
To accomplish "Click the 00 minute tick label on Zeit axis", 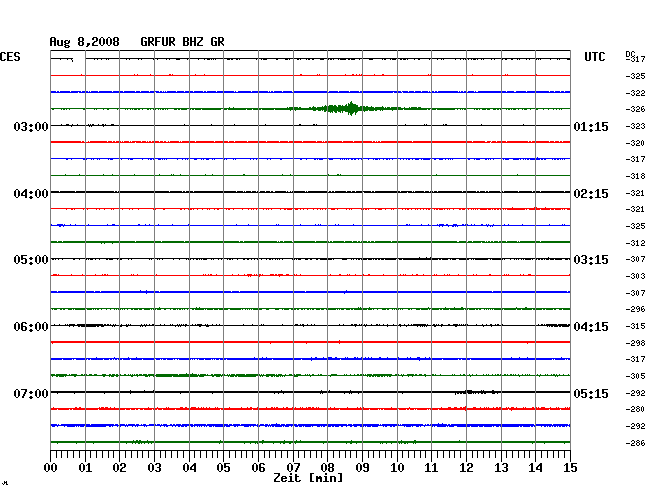I will [51, 468].
